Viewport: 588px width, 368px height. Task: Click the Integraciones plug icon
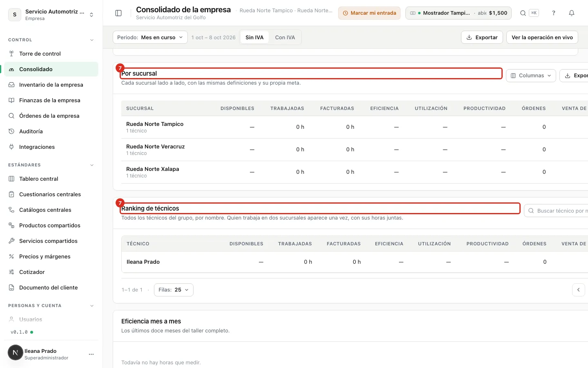[11, 147]
